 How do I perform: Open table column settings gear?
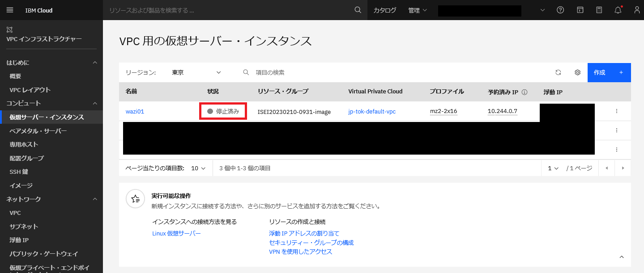click(x=577, y=72)
